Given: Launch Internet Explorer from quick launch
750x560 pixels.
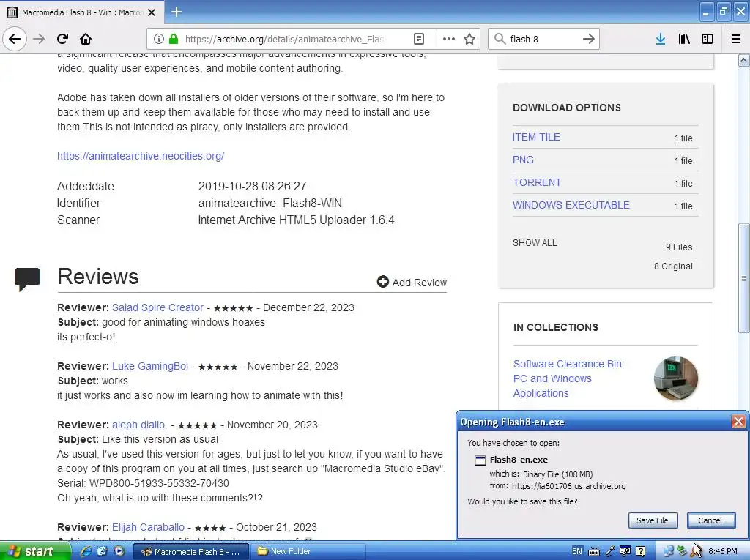Looking at the screenshot, I should coord(86,551).
